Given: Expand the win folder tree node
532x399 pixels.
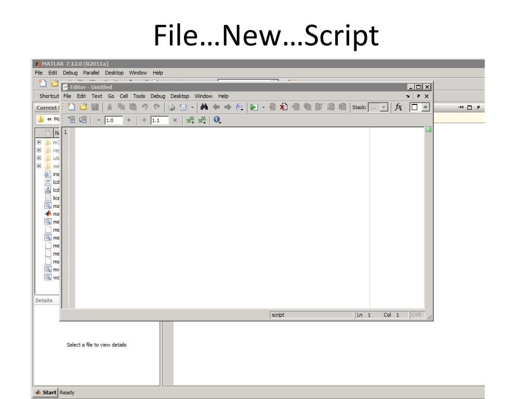Looking at the screenshot, I should coord(39,166).
